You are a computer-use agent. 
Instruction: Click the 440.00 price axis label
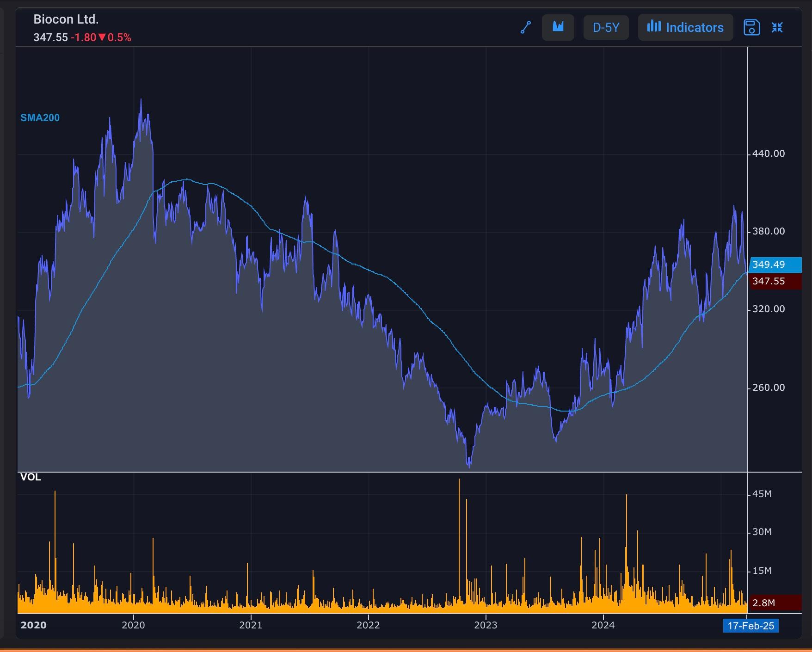point(769,154)
